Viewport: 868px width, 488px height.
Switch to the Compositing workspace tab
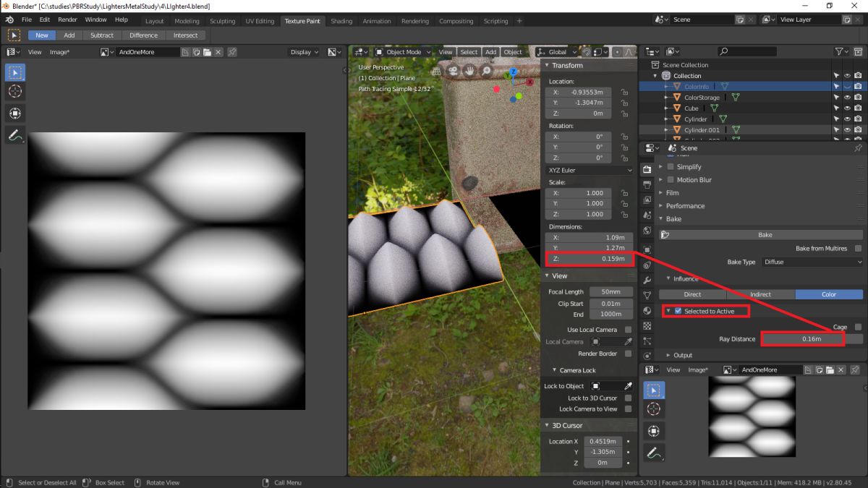pyautogui.click(x=456, y=21)
